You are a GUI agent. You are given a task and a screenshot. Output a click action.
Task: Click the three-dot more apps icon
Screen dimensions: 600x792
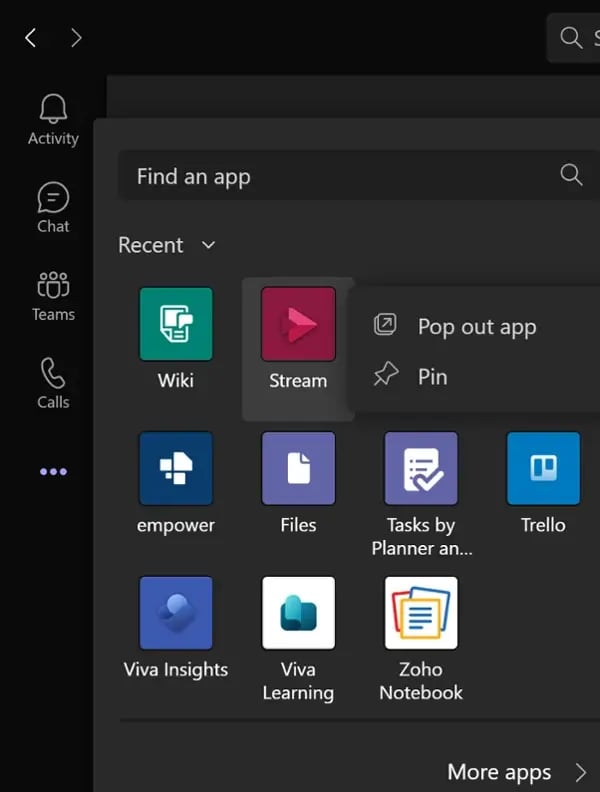[53, 472]
